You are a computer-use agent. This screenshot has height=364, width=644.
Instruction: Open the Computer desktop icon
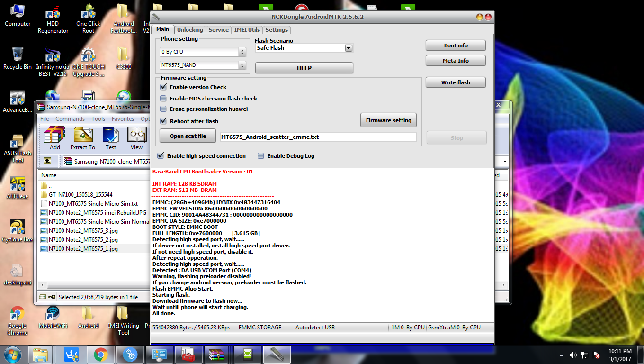click(18, 15)
